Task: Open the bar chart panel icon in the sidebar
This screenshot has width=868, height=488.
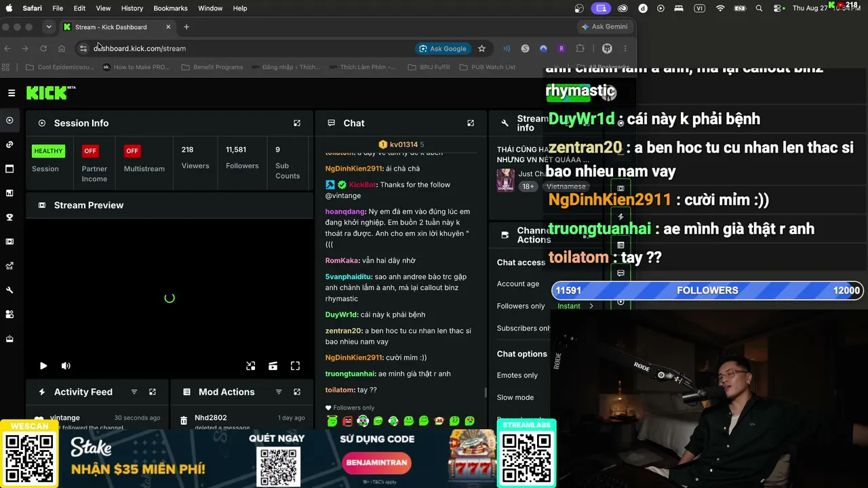Action: point(9,193)
